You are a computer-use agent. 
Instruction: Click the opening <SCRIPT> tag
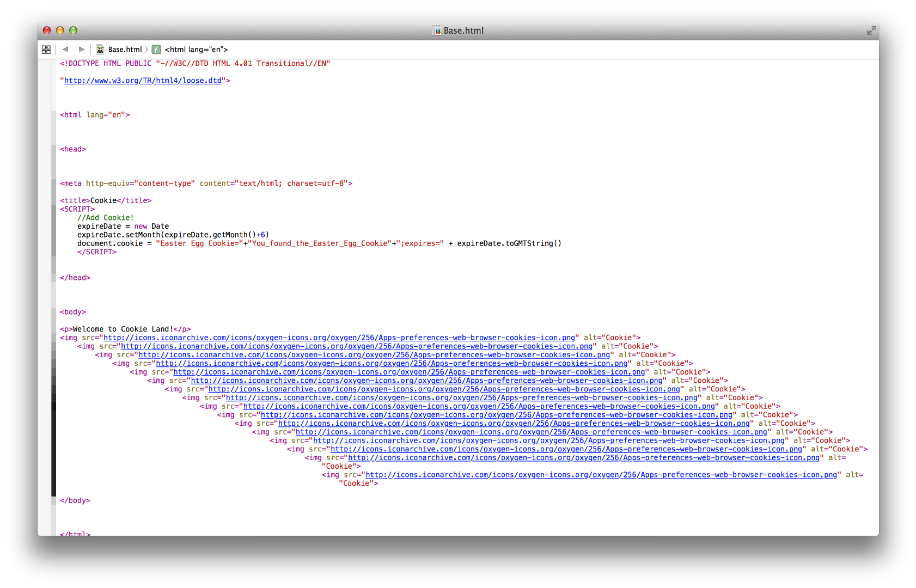77,209
